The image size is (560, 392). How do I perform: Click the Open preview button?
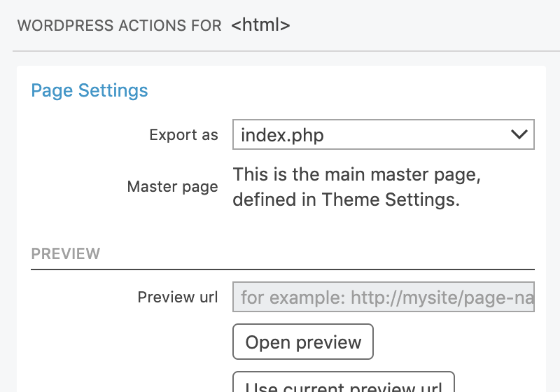point(303,342)
